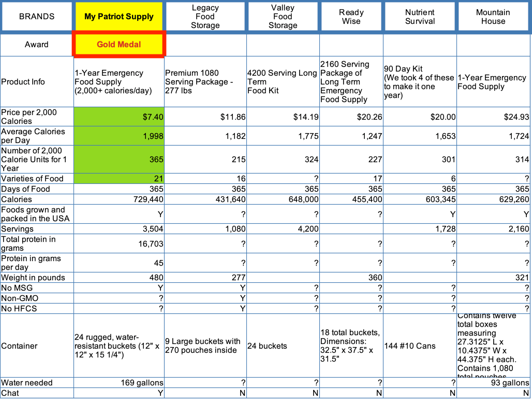Click the 629,260 calories cell
532x403 pixels.
click(493, 199)
